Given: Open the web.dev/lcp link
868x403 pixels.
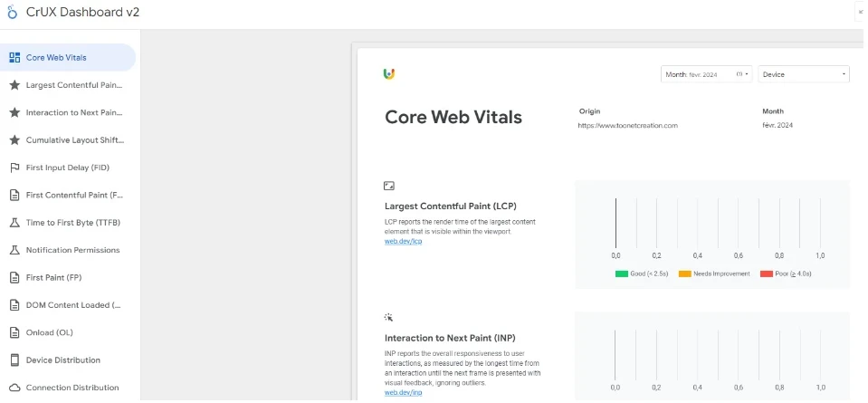Looking at the screenshot, I should [404, 241].
